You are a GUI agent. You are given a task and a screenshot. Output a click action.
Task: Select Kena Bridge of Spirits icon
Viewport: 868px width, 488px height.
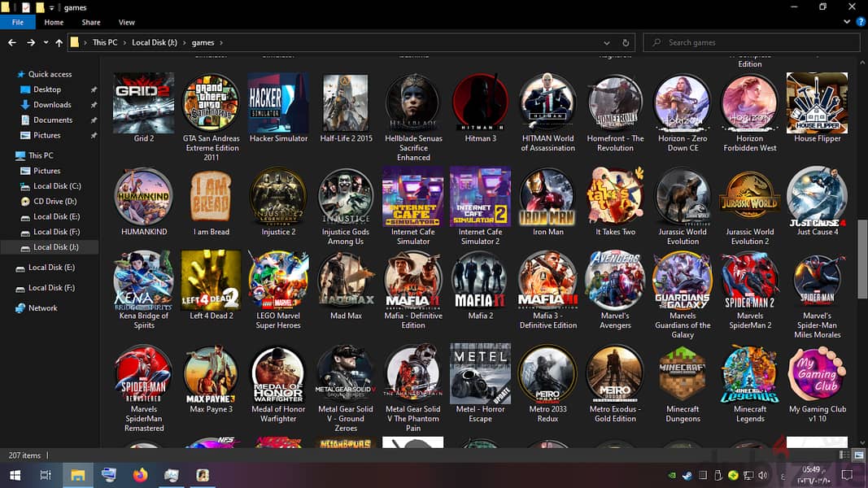click(143, 281)
